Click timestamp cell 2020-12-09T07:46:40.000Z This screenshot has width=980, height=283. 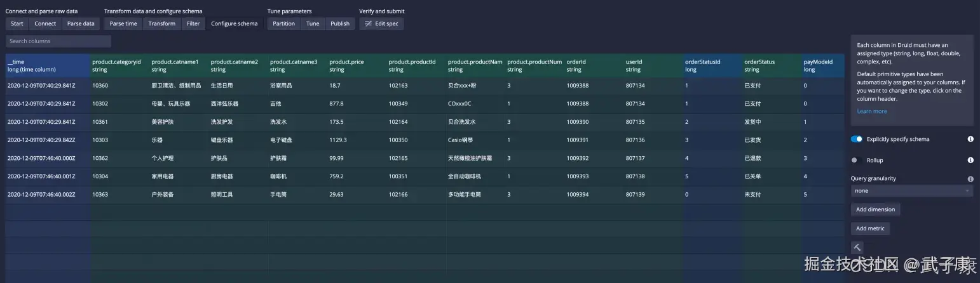pyautogui.click(x=48, y=158)
